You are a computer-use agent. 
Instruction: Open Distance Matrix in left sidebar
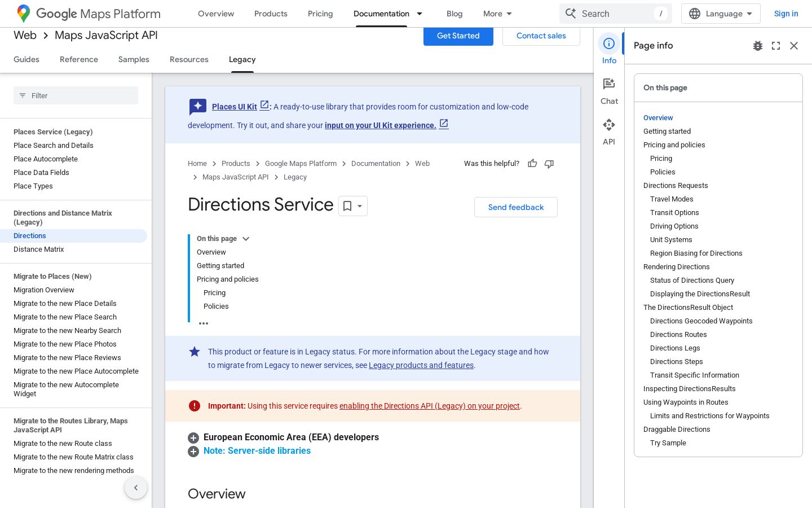click(39, 249)
